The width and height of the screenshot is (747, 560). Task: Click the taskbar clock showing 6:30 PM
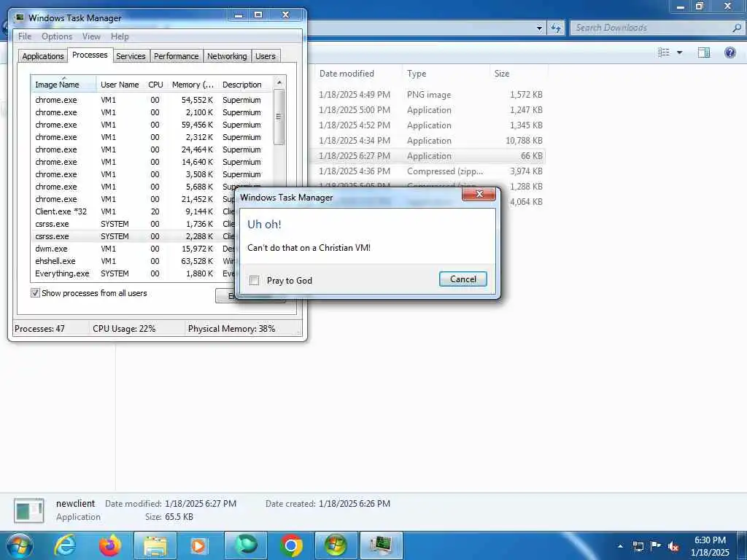(x=710, y=546)
